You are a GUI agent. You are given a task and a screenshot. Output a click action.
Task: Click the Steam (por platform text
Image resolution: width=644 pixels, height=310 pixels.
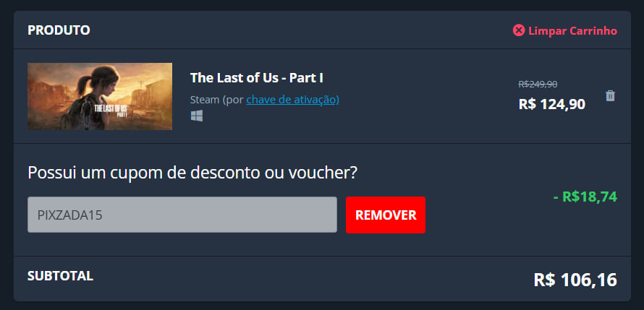click(217, 100)
